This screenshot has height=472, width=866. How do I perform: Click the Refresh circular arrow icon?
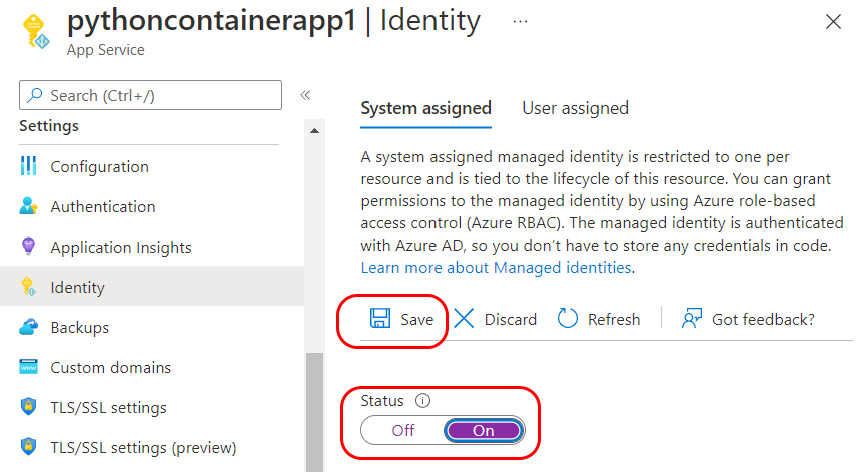tap(568, 319)
